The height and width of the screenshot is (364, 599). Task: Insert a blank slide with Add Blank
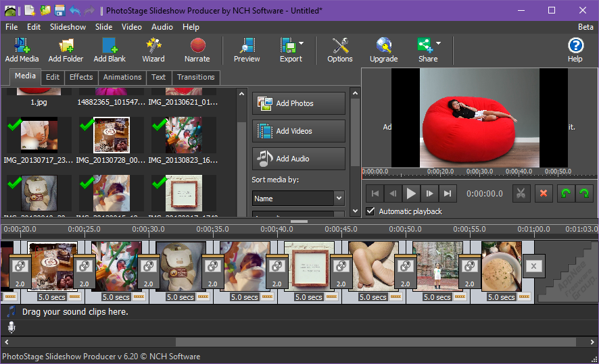point(110,49)
